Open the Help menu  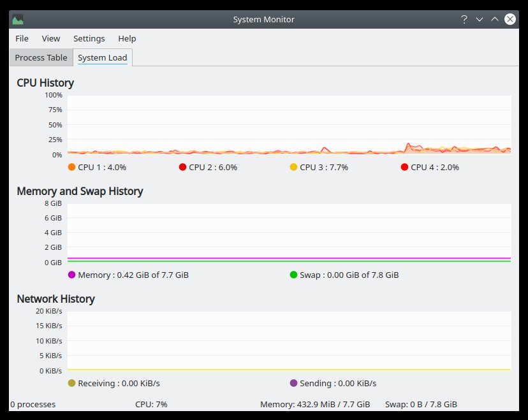coord(127,38)
